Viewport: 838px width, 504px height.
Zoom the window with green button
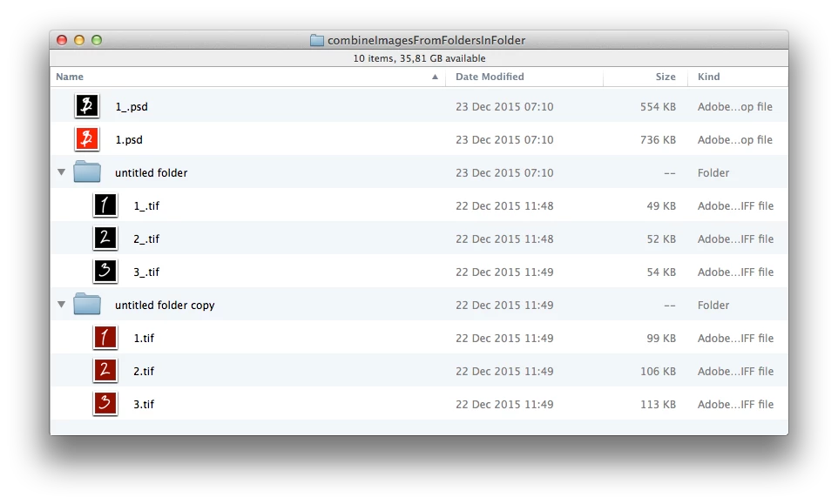tap(97, 40)
